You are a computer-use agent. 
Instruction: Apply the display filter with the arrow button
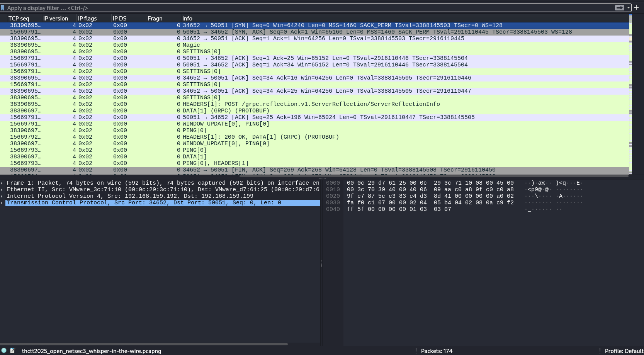coord(619,8)
